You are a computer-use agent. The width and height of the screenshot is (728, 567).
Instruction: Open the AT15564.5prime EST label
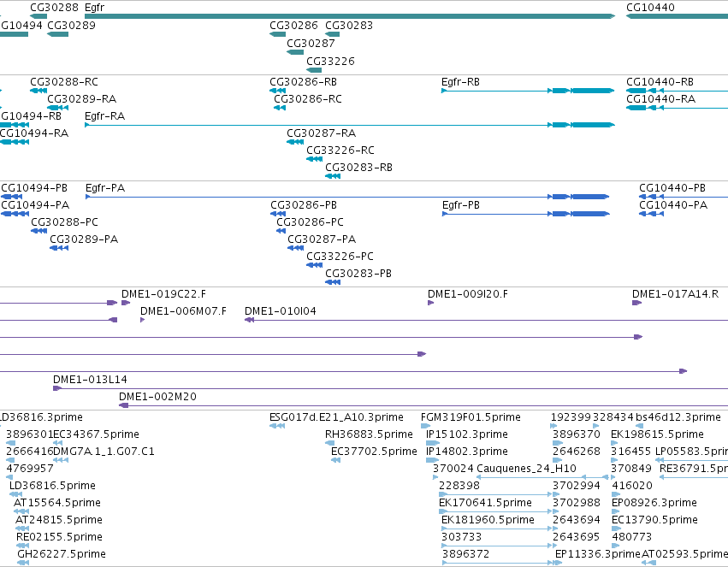[x=57, y=504]
